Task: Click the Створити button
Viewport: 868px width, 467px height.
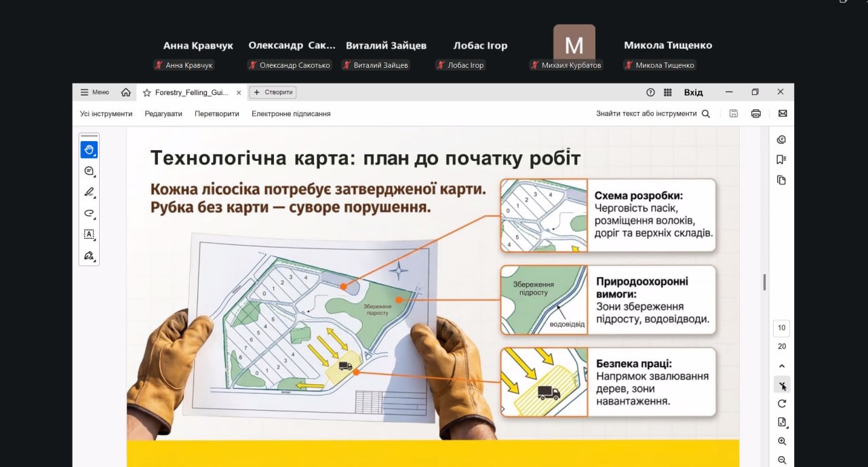Action: click(x=273, y=92)
